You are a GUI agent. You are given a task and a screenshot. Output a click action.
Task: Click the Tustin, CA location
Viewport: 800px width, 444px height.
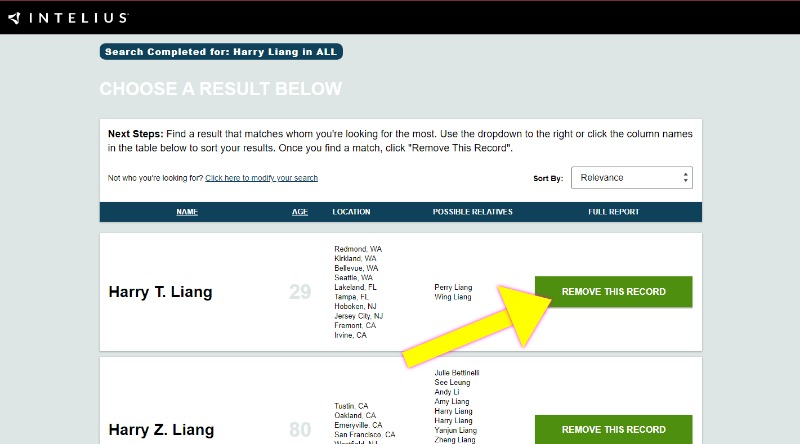[x=351, y=406]
